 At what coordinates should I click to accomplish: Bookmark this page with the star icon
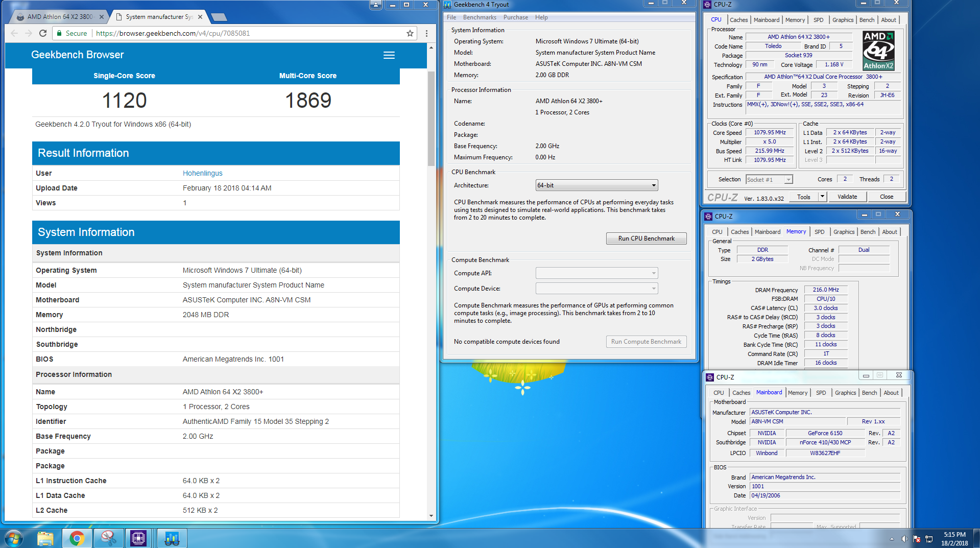click(x=410, y=33)
